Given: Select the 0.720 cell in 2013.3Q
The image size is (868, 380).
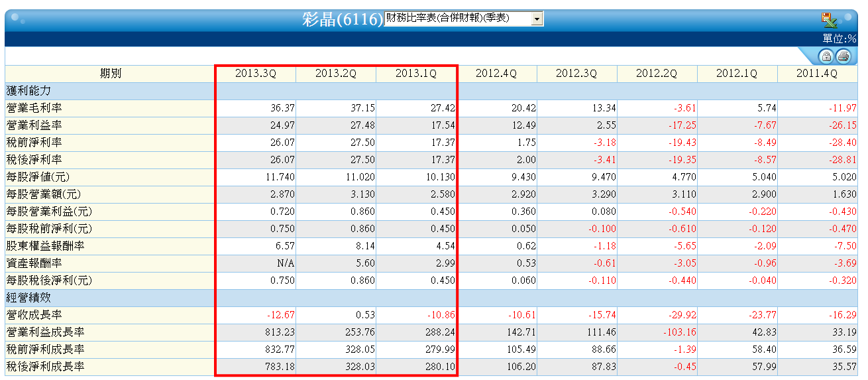Looking at the screenshot, I should [x=282, y=212].
